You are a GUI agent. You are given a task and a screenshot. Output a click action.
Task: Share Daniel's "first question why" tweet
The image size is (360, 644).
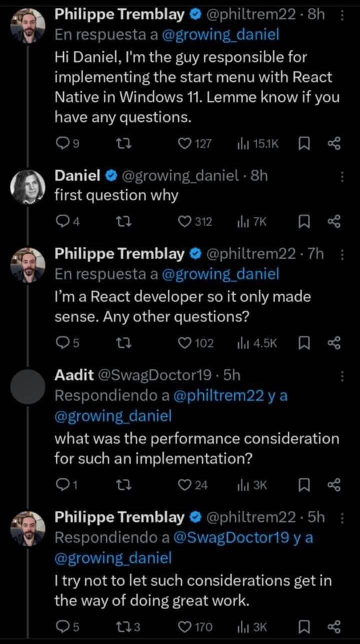click(x=334, y=221)
